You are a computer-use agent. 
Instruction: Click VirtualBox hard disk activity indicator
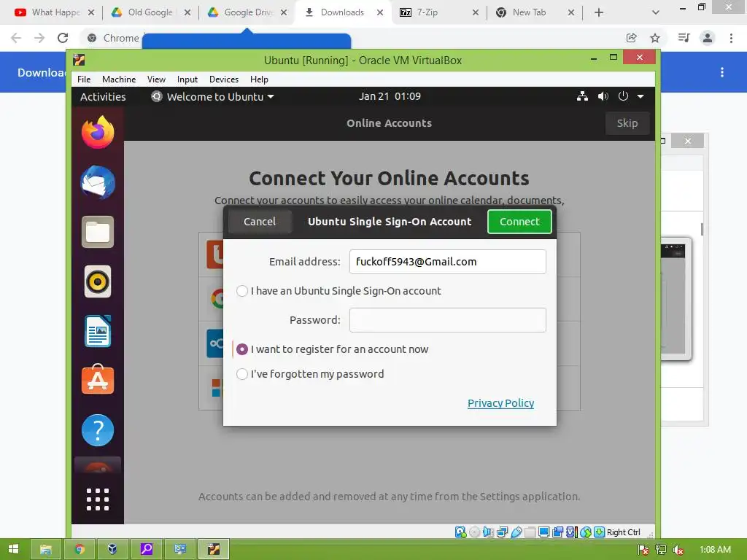461,532
